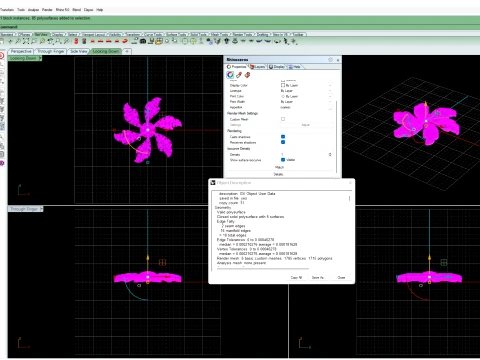Open the Through Finger viewport title menu arrow
The width and height of the screenshot is (480, 360).
(x=41, y=209)
